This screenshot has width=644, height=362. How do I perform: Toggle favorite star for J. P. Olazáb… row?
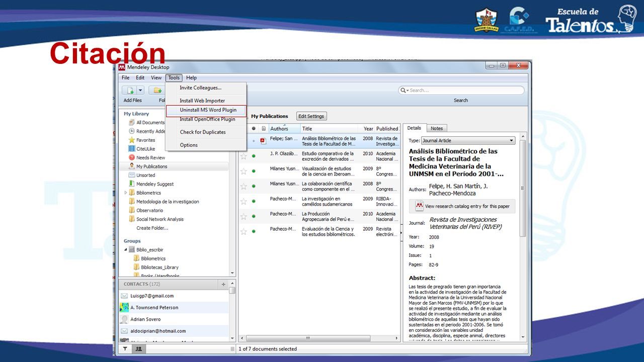pos(244,156)
